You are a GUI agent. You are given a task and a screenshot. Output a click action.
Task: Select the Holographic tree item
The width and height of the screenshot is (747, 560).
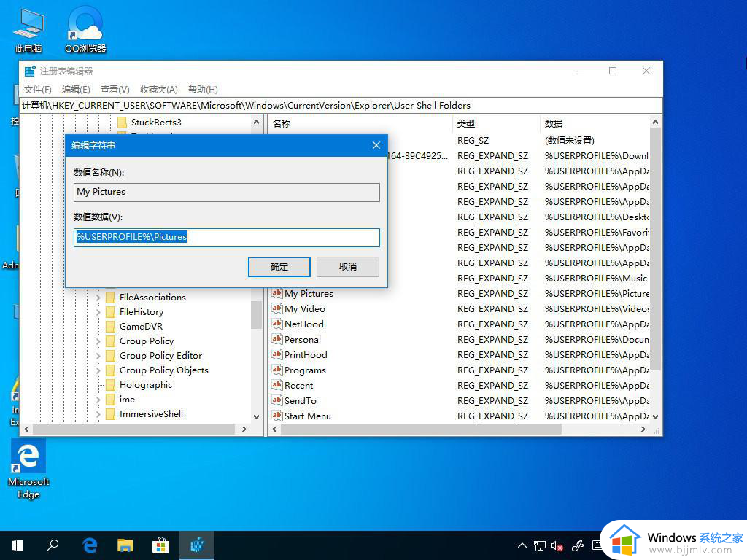pyautogui.click(x=146, y=385)
